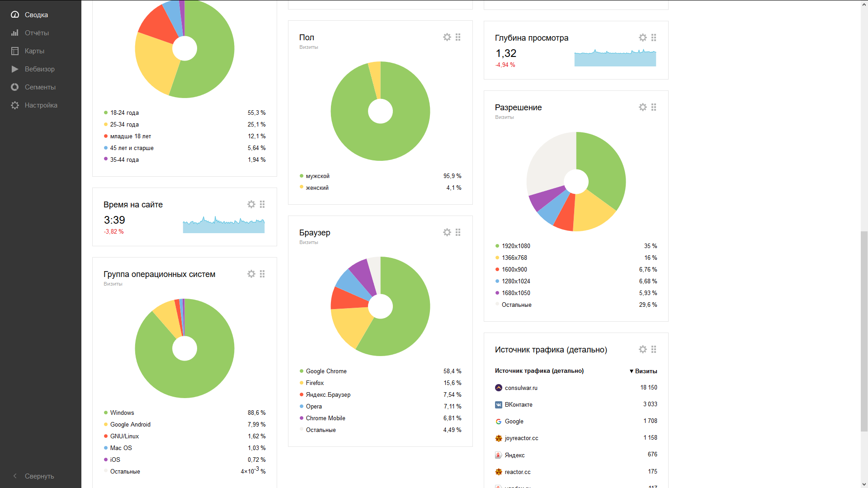Click drag handle of Браузер widget

(458, 232)
